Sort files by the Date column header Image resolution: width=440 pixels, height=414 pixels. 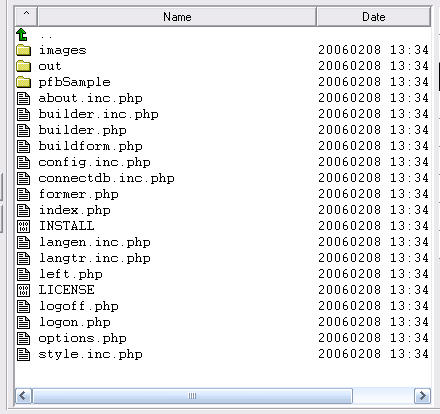coord(373,17)
